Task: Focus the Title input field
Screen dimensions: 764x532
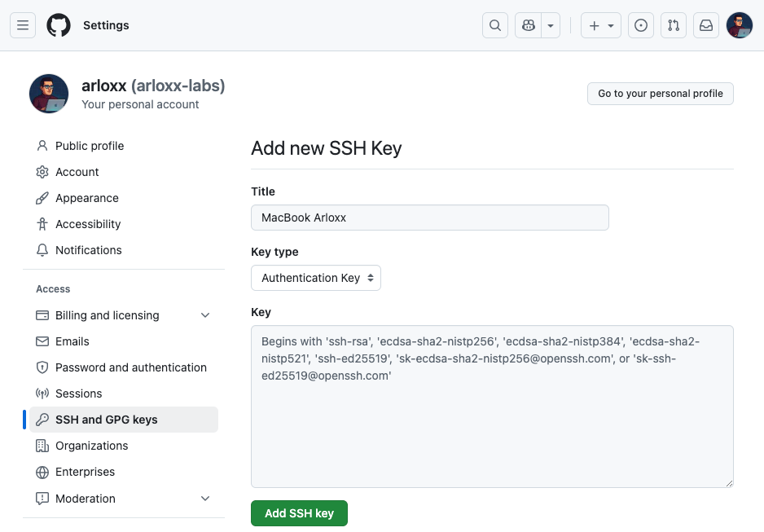Action: [x=430, y=218]
